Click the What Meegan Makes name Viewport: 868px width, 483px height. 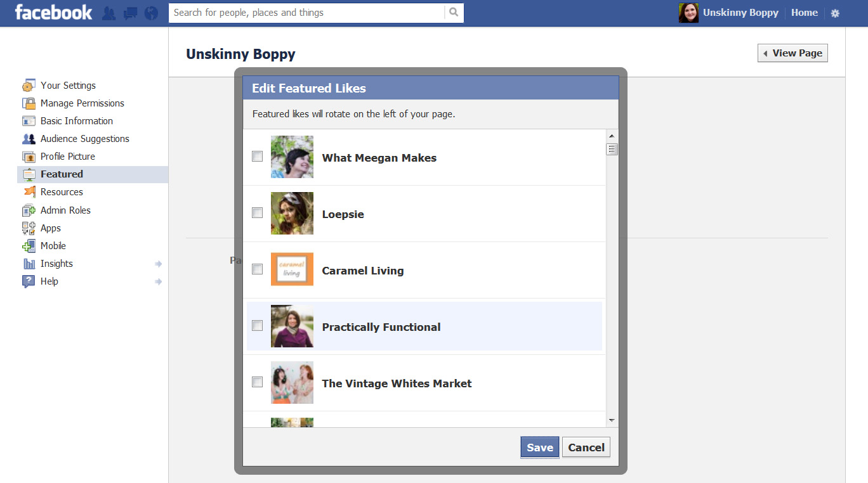click(379, 158)
